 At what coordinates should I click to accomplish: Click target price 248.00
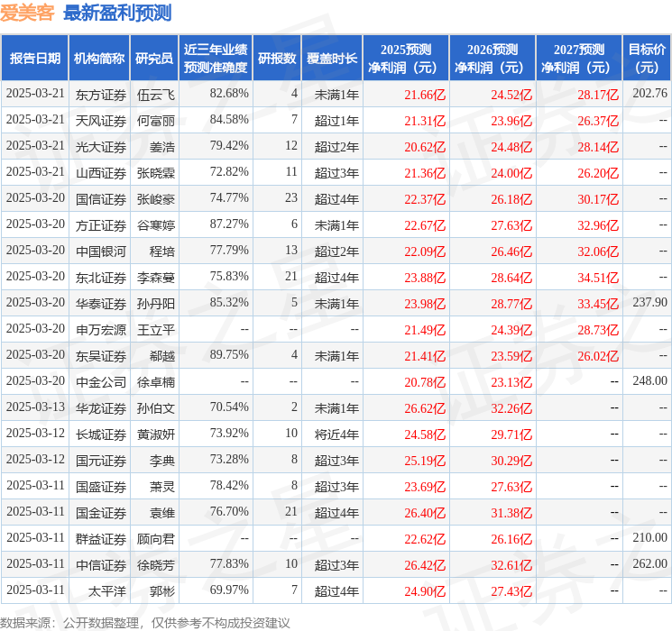(x=650, y=380)
